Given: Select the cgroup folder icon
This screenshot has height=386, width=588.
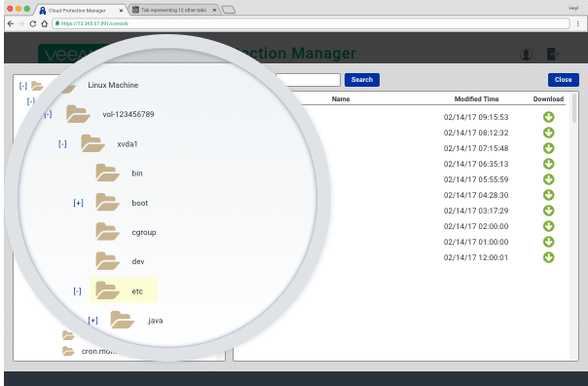Looking at the screenshot, I should (107, 232).
